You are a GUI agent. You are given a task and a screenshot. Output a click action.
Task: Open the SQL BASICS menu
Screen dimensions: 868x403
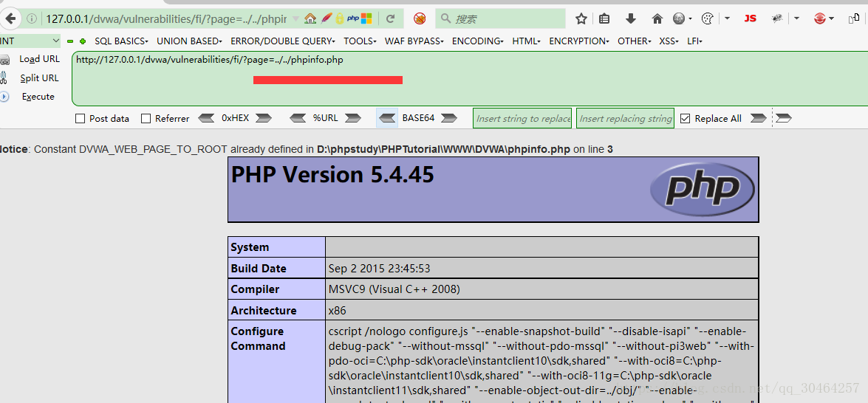click(121, 41)
